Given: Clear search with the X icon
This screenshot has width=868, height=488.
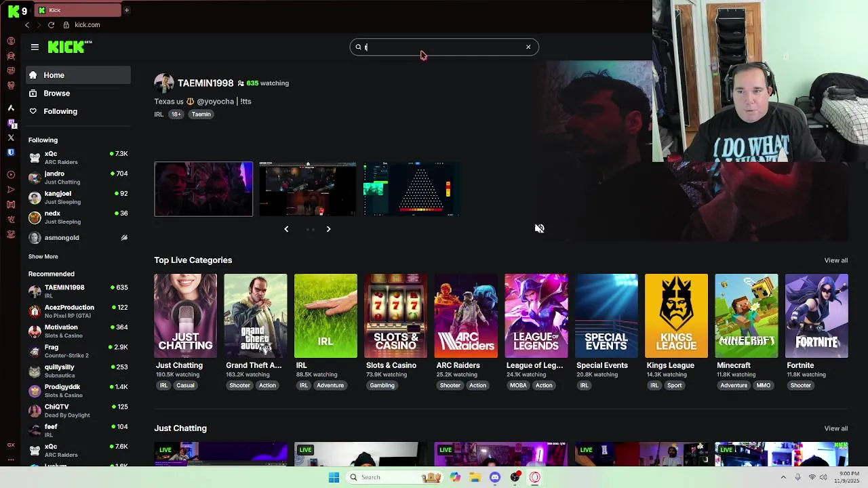Looking at the screenshot, I should [x=528, y=47].
